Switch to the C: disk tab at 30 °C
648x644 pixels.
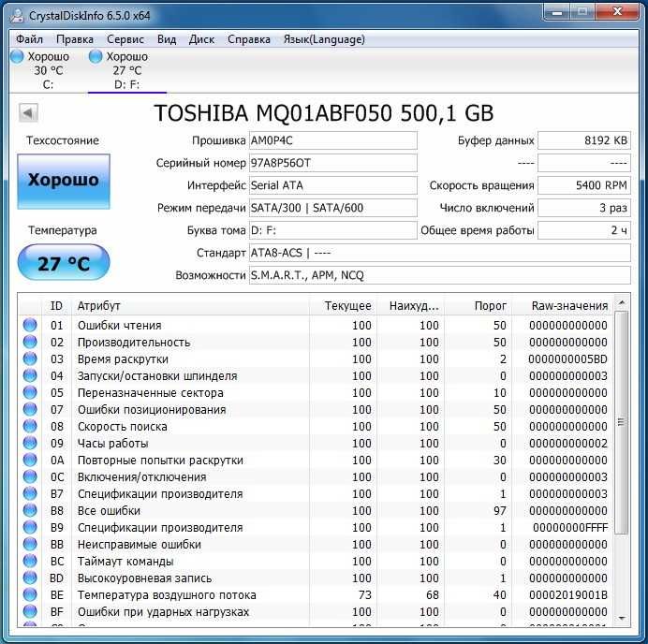click(48, 70)
